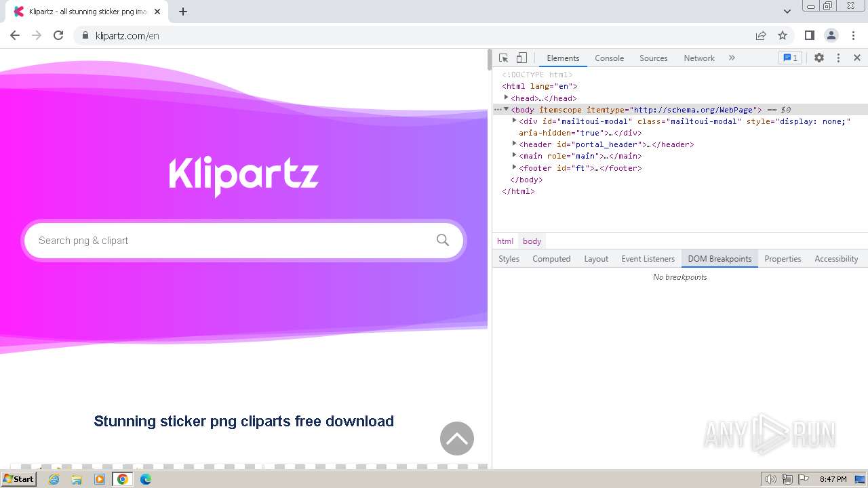Select the DOM Breakpoints pane tab

tap(719, 259)
